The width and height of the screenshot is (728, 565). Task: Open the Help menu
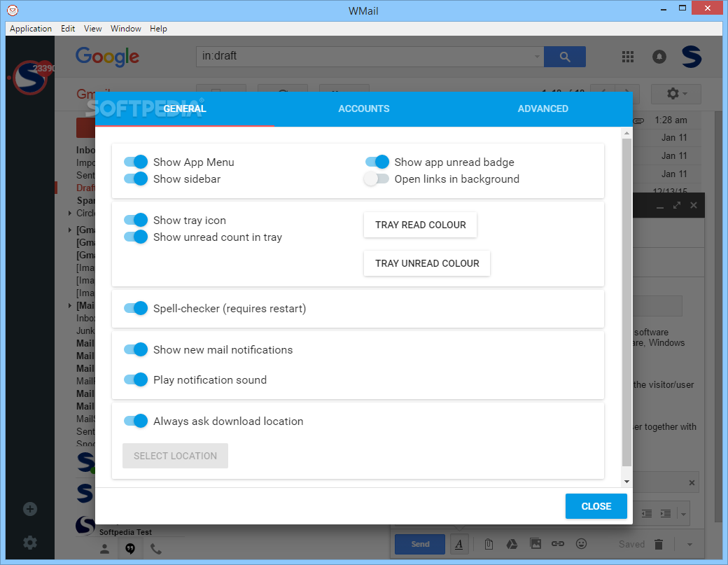click(158, 29)
